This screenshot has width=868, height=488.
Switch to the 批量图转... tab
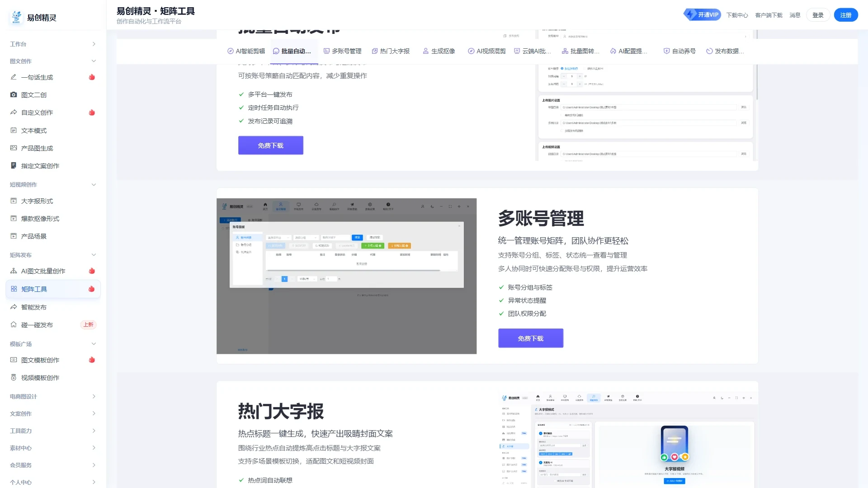pos(580,51)
